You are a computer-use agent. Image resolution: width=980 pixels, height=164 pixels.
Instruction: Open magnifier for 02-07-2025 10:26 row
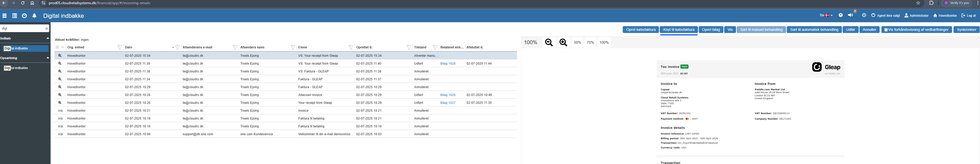tap(60, 103)
